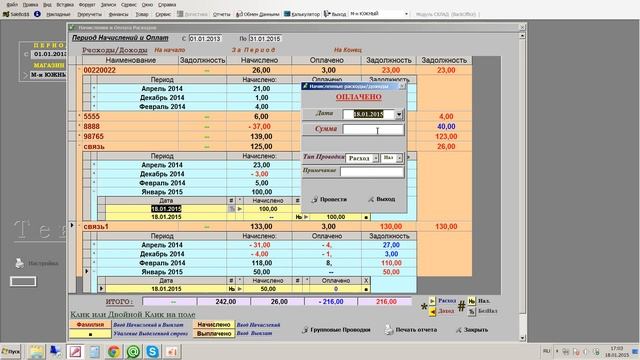Screen dimensions: 640x360
Task: Open the Формат menu
Action: point(87,4)
